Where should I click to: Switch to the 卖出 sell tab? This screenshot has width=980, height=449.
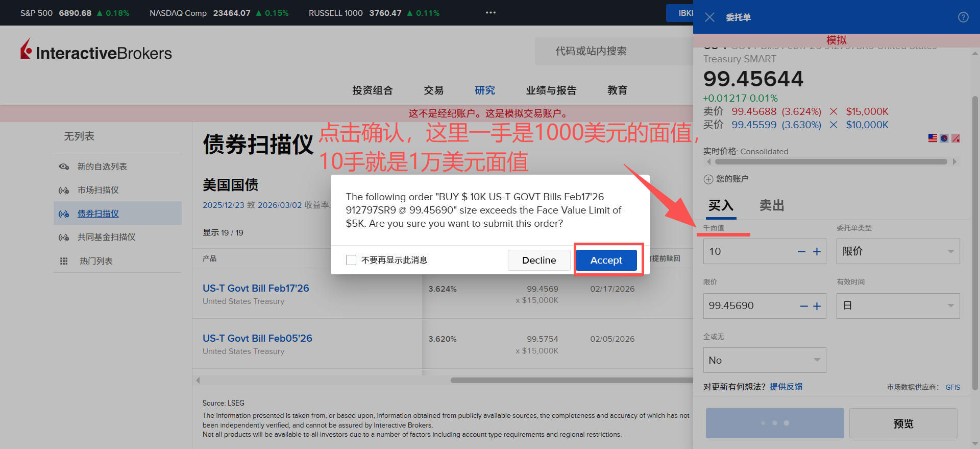[x=771, y=205]
